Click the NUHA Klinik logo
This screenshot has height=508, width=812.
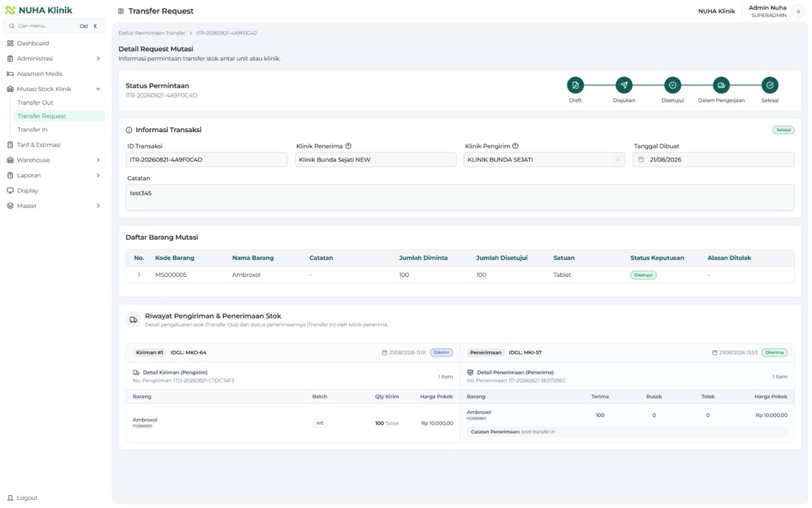coord(39,10)
